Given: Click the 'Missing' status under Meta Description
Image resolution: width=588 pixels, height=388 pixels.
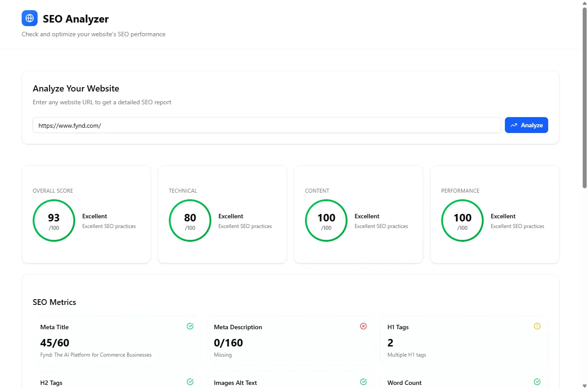Looking at the screenshot, I should pos(223,355).
